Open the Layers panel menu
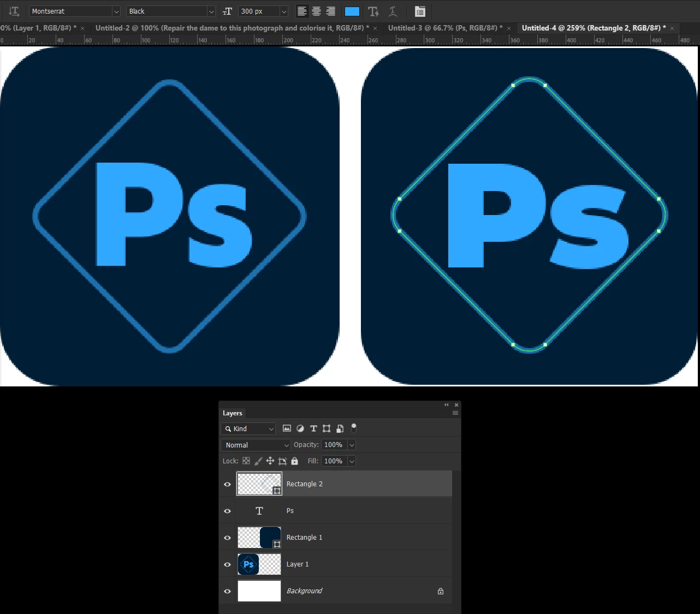This screenshot has height=614, width=700. click(x=455, y=413)
